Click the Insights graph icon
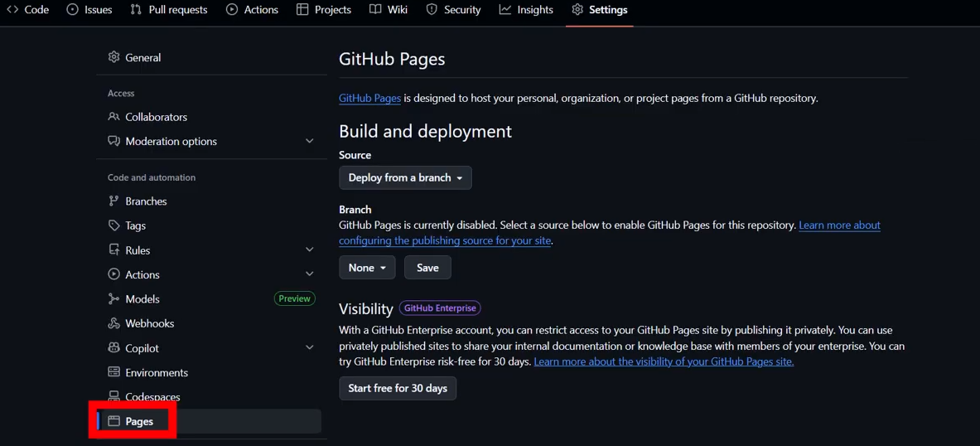 pyautogui.click(x=505, y=10)
